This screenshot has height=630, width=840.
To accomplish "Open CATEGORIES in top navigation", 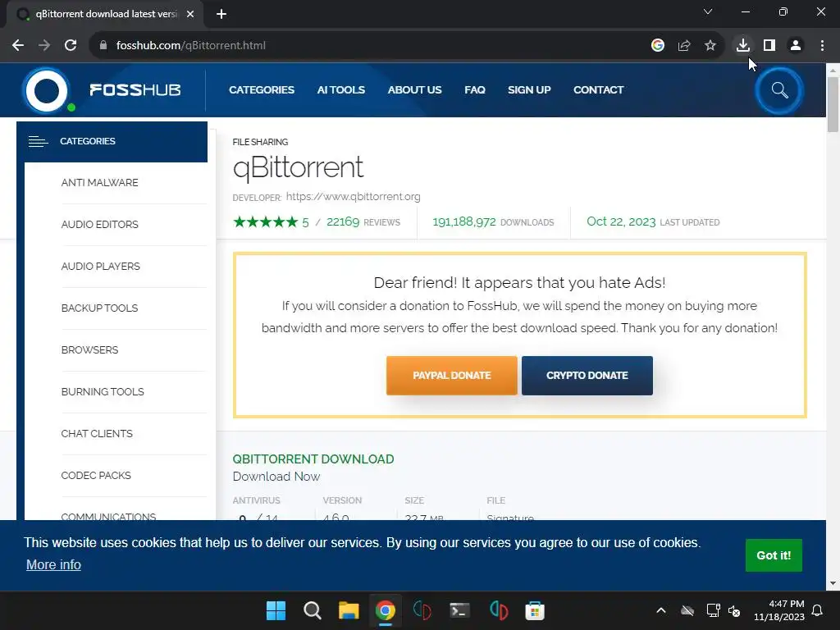I will point(262,90).
